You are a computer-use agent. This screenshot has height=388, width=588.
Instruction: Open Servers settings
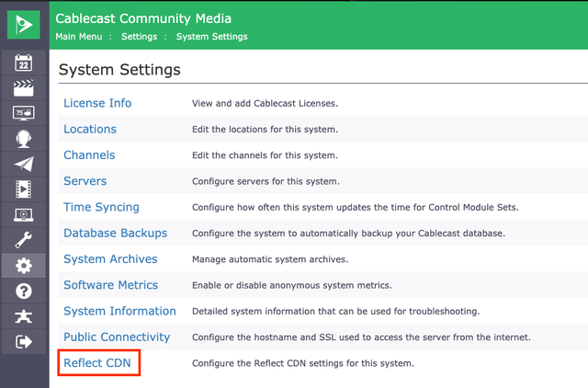[85, 181]
